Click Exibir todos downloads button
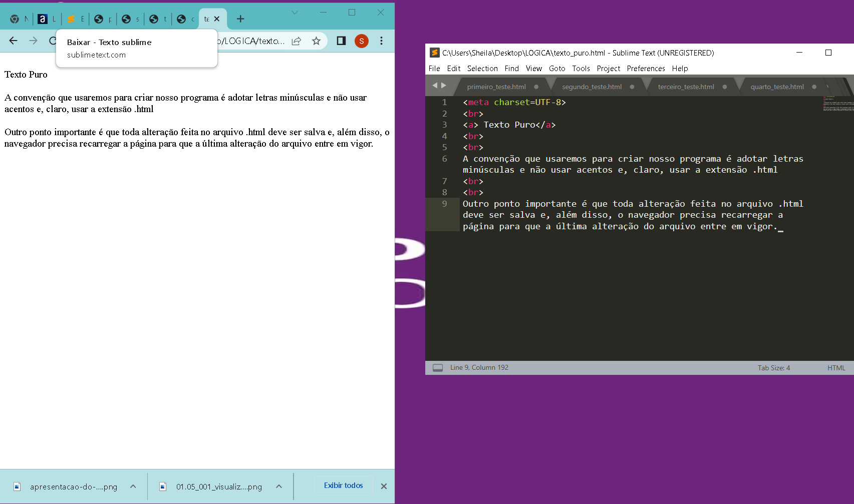 343,485
